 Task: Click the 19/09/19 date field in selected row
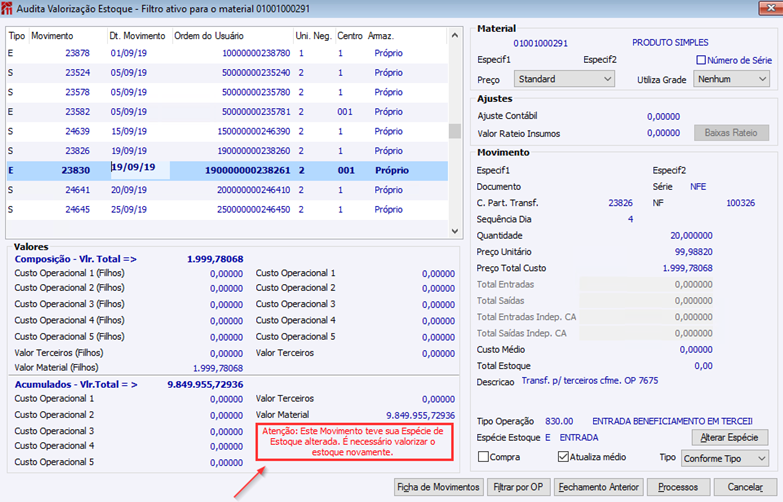click(140, 168)
